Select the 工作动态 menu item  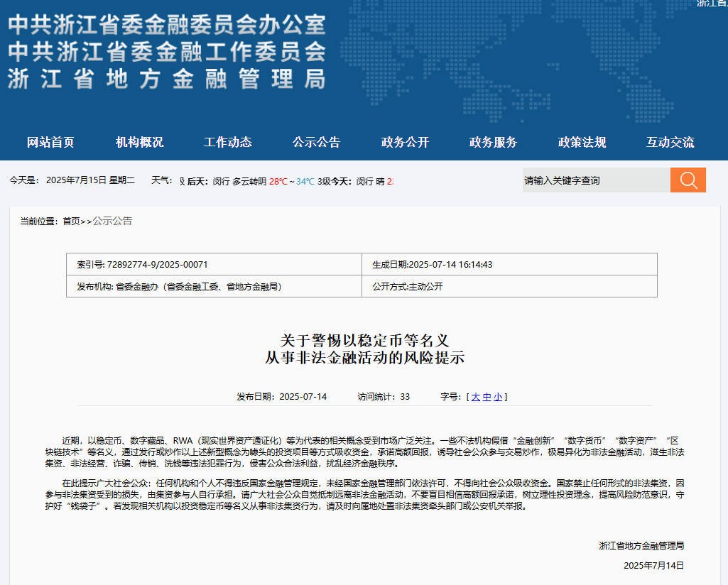228,142
